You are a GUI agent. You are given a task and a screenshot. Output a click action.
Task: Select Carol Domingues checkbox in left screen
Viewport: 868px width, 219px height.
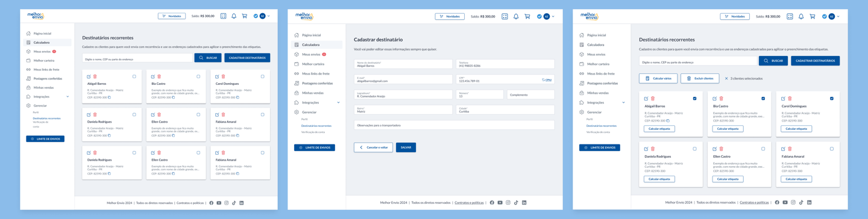click(x=263, y=76)
